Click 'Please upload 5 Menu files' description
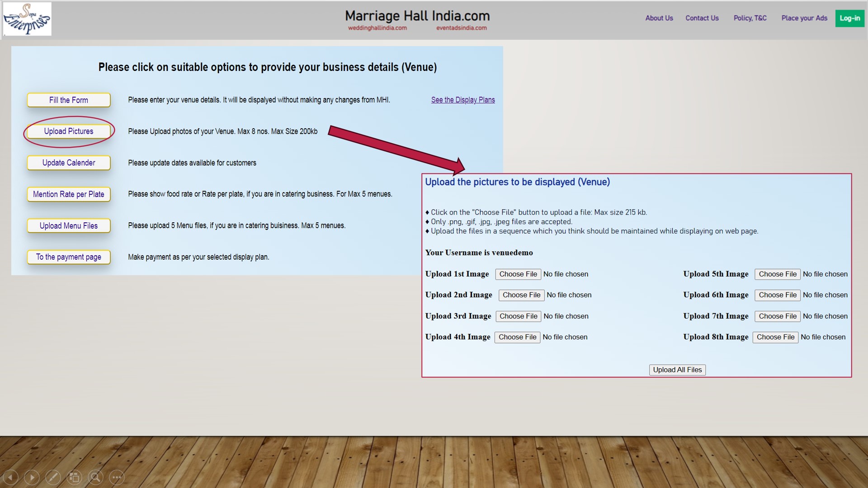Viewport: 868px width, 488px height. click(236, 225)
